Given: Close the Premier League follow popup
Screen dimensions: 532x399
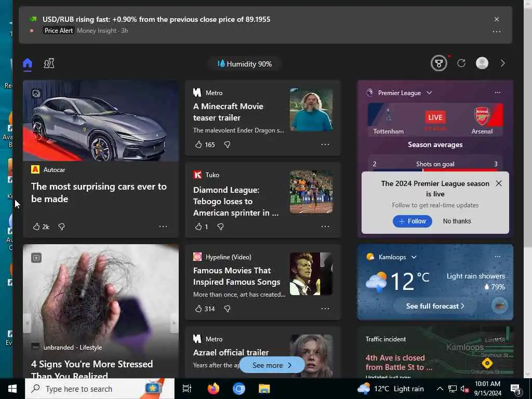Looking at the screenshot, I should point(498,183).
